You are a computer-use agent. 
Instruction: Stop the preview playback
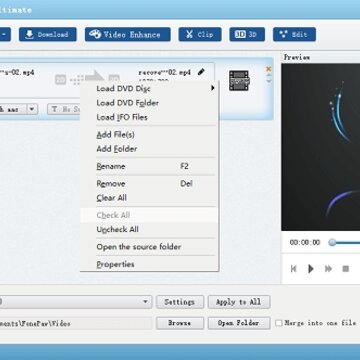pyautogui.click(x=346, y=268)
